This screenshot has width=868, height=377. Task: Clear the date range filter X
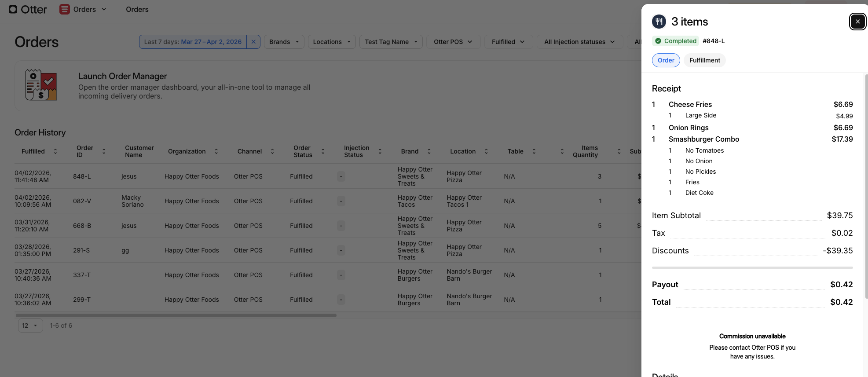point(253,42)
